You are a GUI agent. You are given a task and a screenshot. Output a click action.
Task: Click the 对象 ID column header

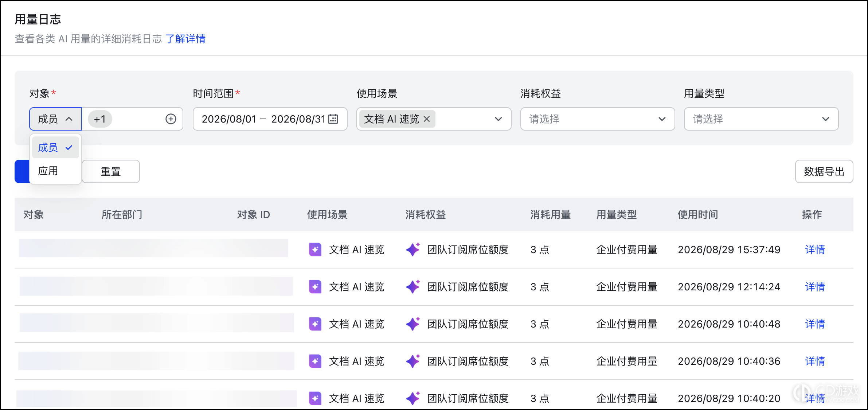[253, 214]
